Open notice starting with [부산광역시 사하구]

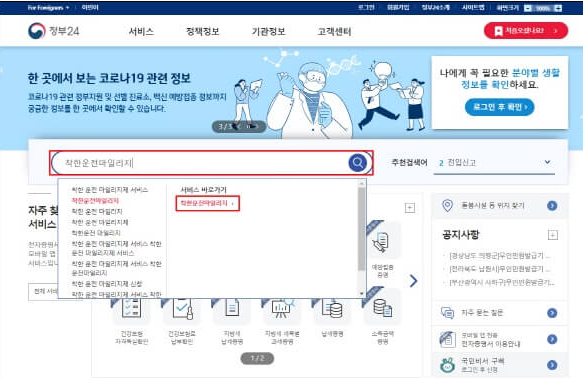[501, 282]
